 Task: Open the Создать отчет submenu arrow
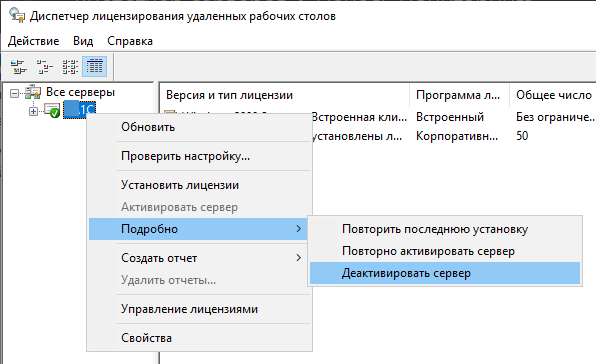click(x=298, y=258)
